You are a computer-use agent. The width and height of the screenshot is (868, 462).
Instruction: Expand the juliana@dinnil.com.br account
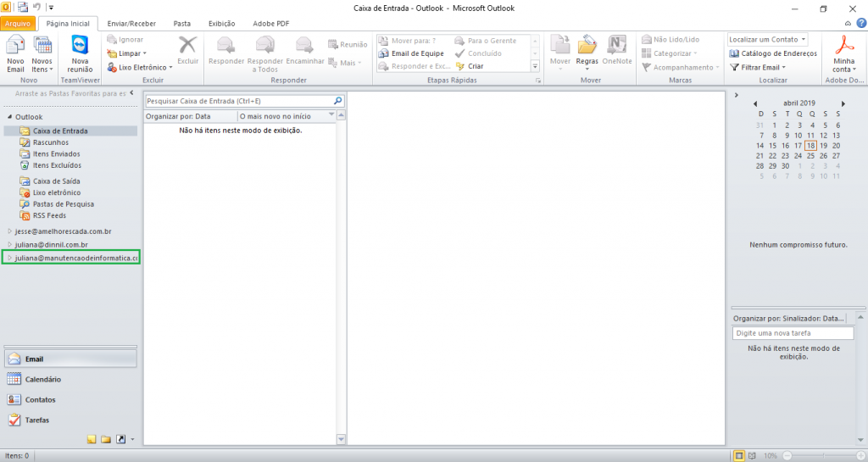[x=9, y=244]
